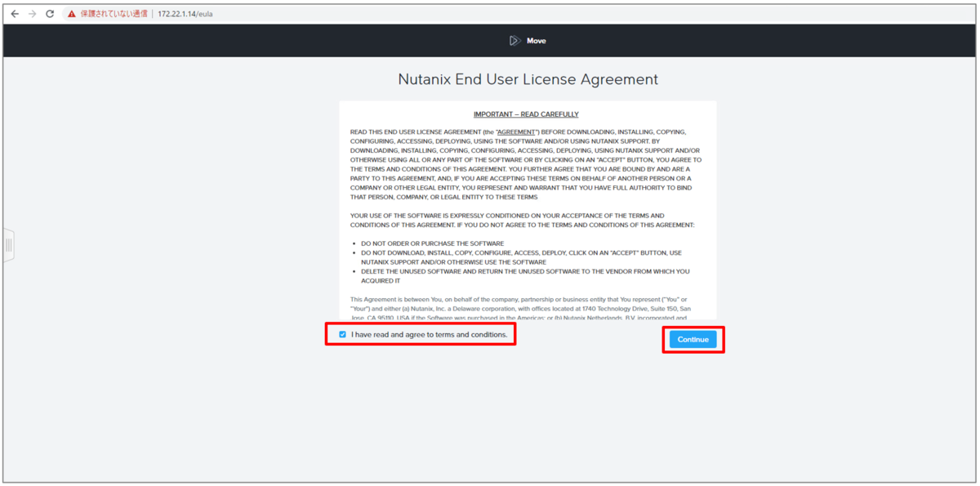Select the address bar URL 172.22.1.14/eula
The image size is (980, 486).
pyautogui.click(x=185, y=14)
